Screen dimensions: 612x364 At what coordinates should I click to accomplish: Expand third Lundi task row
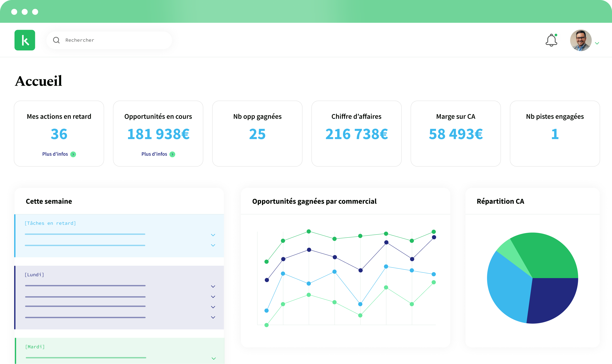click(x=213, y=307)
